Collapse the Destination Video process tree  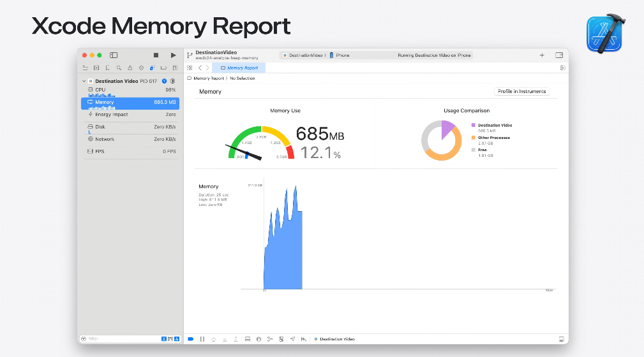pos(84,81)
